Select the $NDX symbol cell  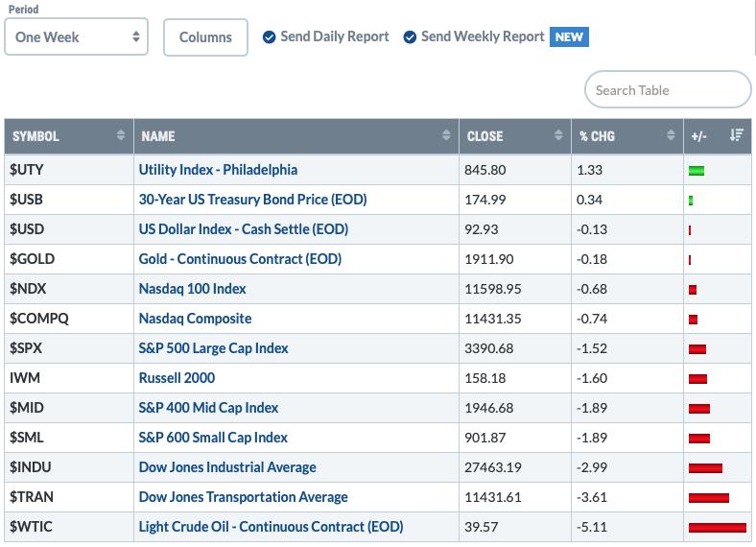pyautogui.click(x=69, y=289)
